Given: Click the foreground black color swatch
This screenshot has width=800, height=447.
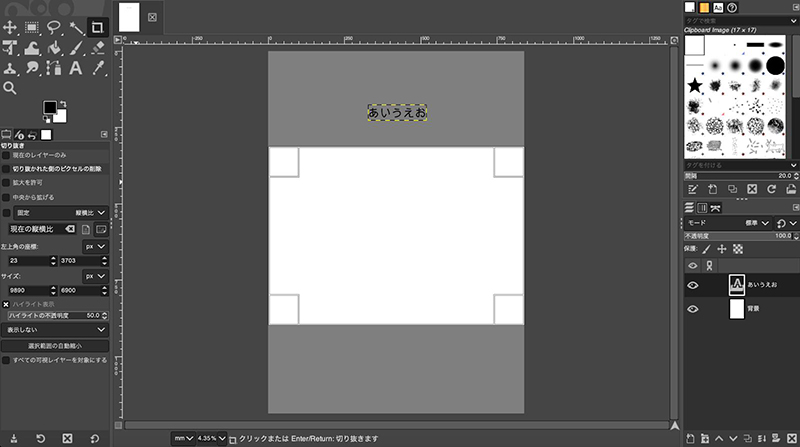Looking at the screenshot, I should [x=49, y=107].
